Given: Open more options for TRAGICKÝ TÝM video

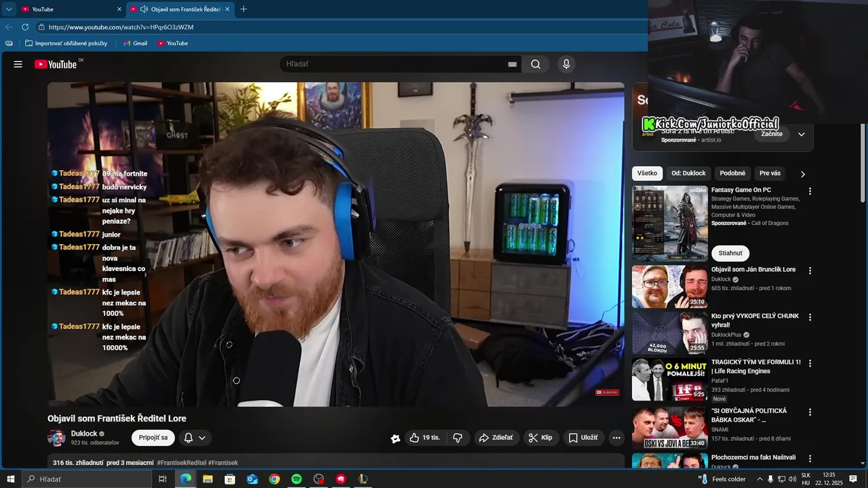Looking at the screenshot, I should click(810, 363).
